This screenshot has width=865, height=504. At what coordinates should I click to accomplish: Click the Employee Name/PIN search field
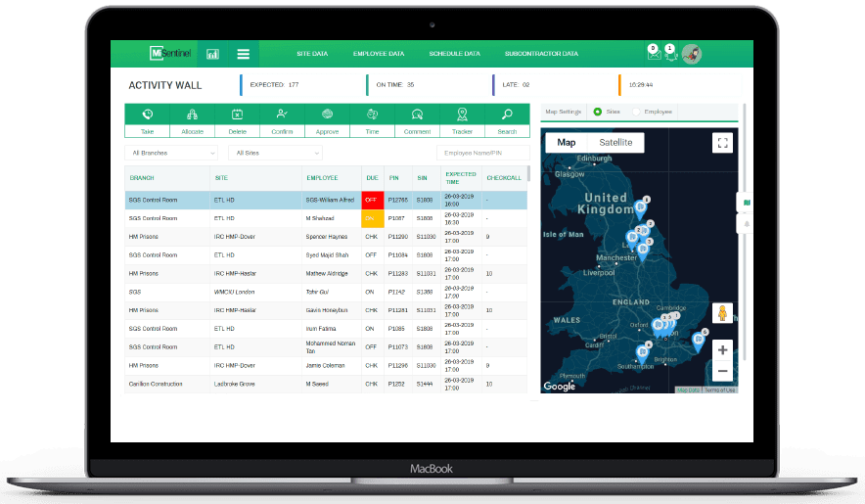(x=483, y=153)
